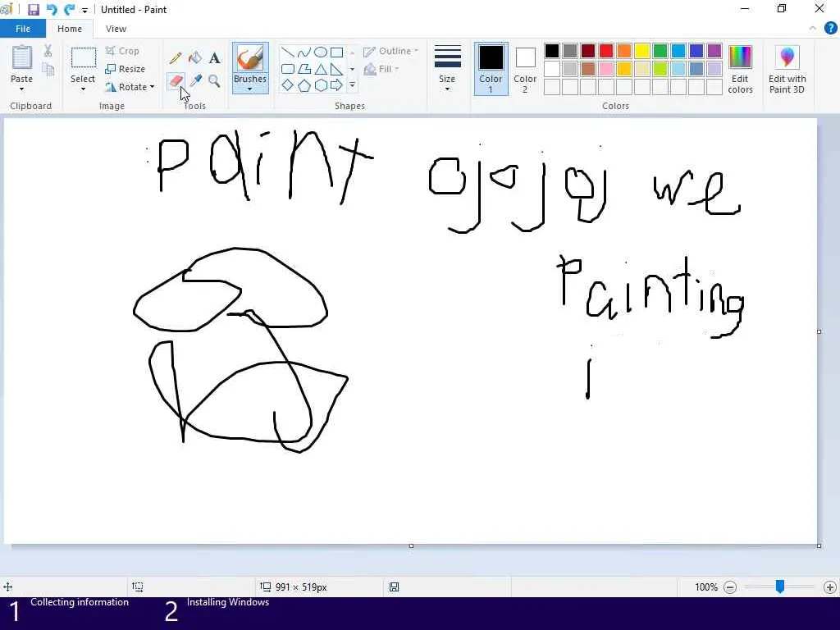Collapse the ribbon with the chevron

click(813, 29)
